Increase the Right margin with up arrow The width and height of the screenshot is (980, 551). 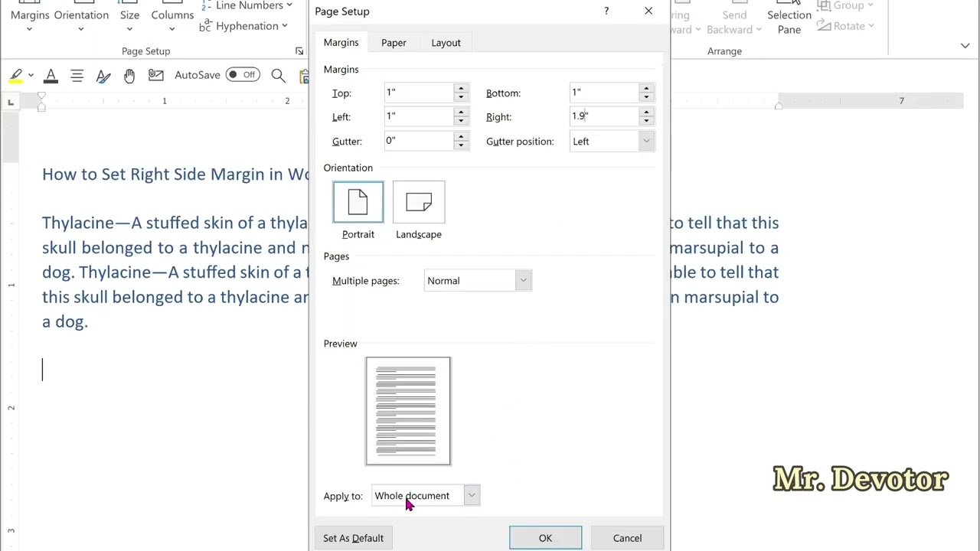pos(646,112)
